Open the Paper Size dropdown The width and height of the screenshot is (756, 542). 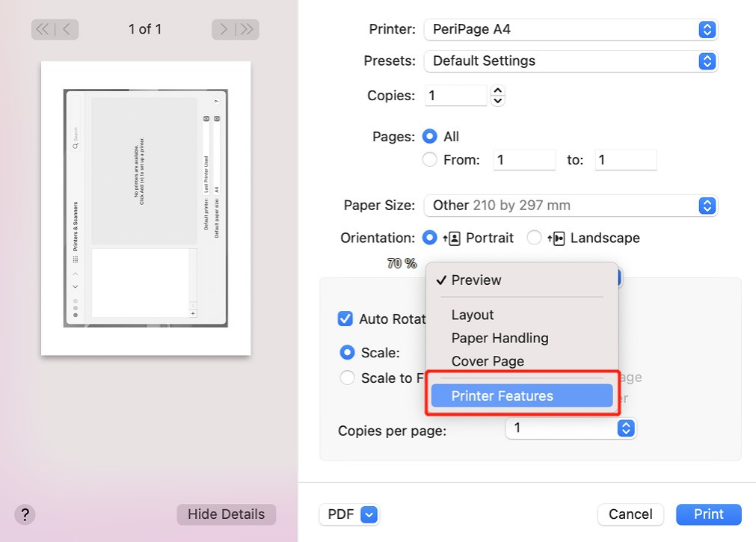[571, 206]
